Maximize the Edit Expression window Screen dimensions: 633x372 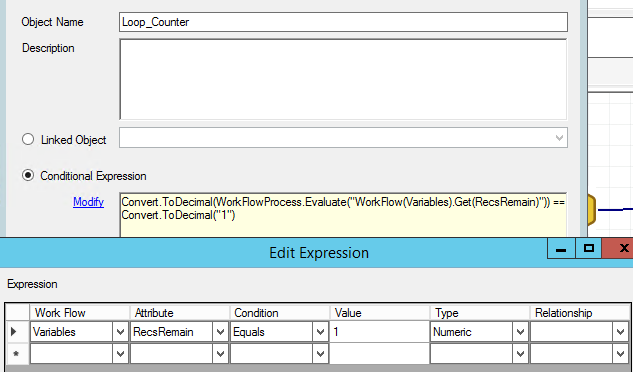tap(588, 248)
